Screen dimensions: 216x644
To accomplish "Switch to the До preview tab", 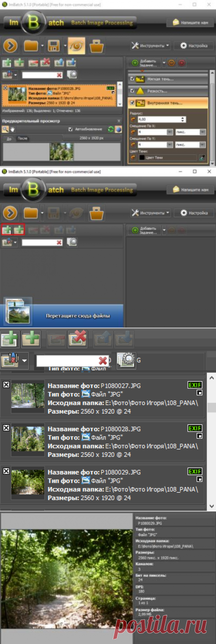I will [x=9, y=139].
